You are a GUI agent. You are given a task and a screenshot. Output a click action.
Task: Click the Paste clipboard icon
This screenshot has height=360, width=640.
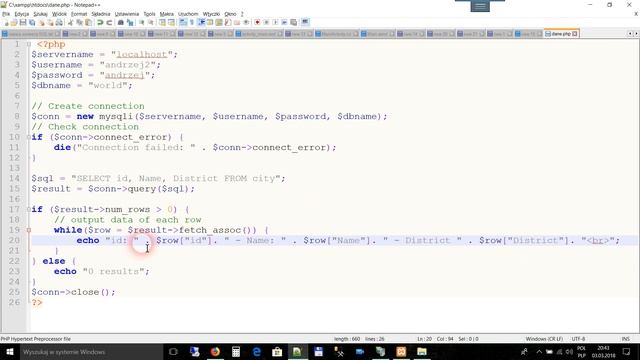[x=88, y=22]
